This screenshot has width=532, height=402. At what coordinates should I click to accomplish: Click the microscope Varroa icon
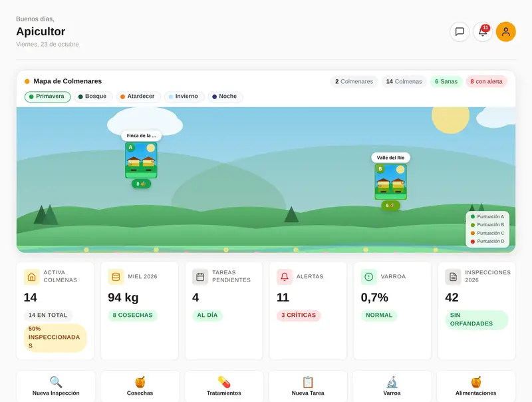(392, 382)
